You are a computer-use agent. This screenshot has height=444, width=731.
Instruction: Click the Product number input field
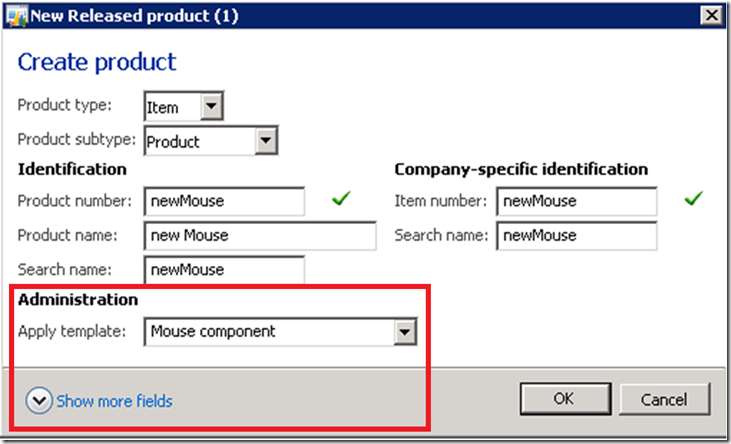[224, 201]
